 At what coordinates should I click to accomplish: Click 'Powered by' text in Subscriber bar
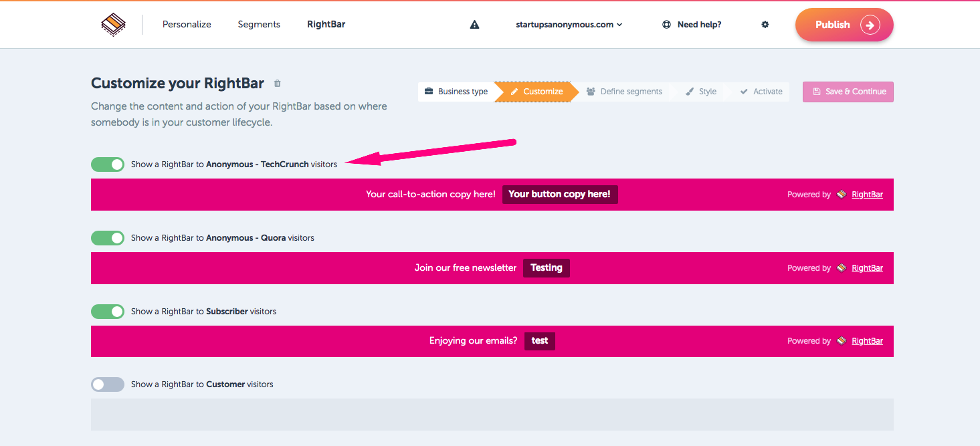click(x=809, y=341)
